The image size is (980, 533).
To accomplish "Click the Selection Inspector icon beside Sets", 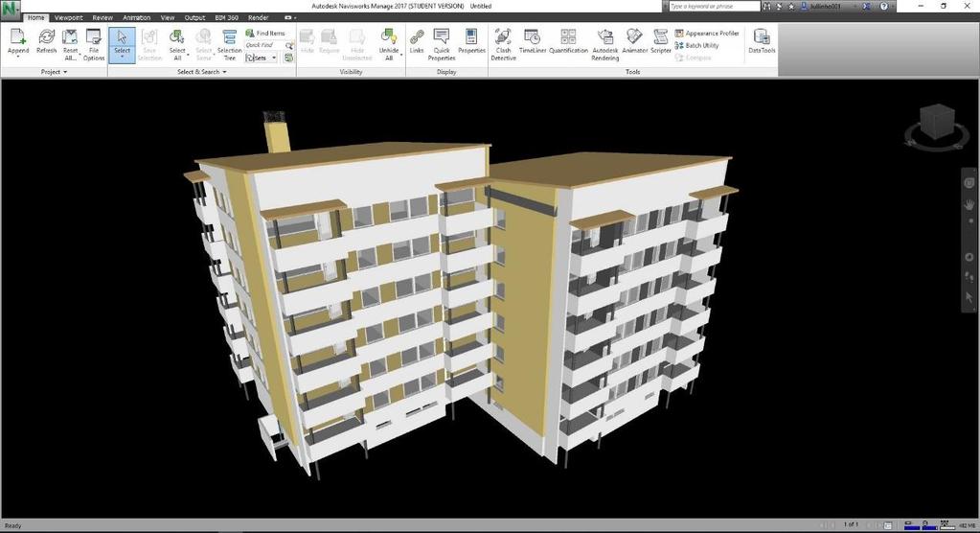I will click(288, 58).
